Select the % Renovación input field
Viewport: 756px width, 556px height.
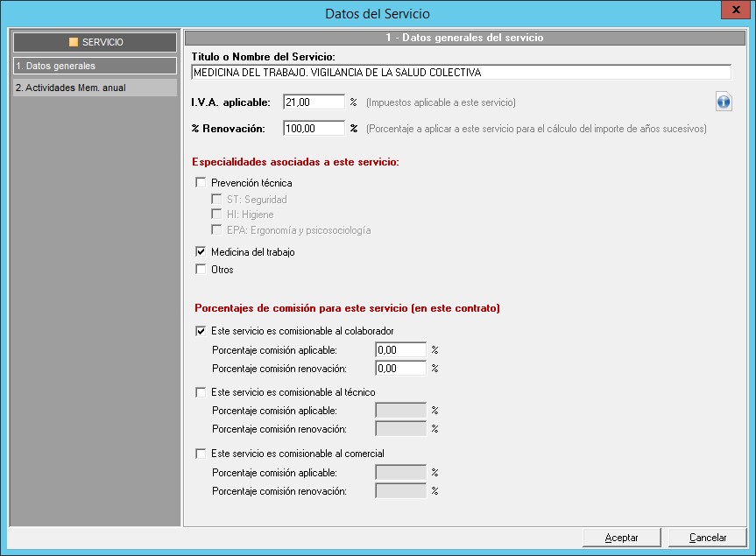click(314, 129)
